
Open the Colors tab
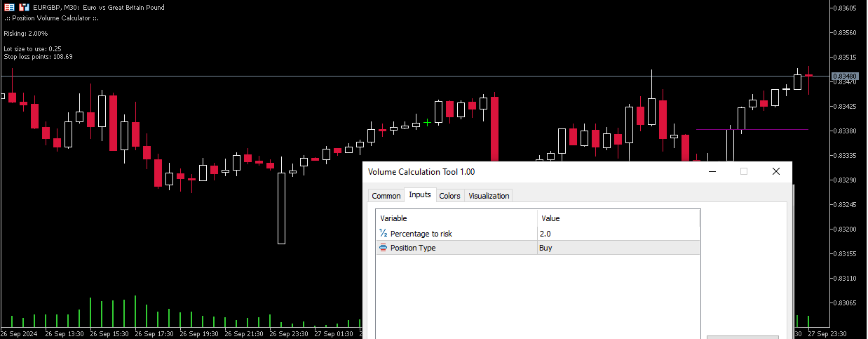click(449, 196)
